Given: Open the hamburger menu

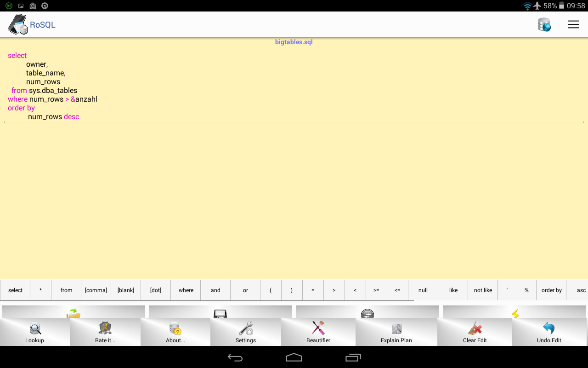Looking at the screenshot, I should point(573,24).
